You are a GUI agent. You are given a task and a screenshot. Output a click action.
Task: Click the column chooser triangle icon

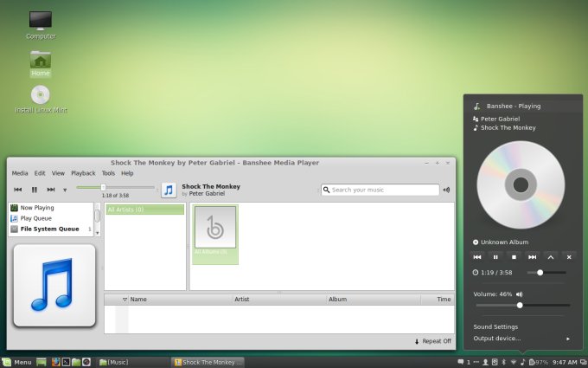coord(125,300)
